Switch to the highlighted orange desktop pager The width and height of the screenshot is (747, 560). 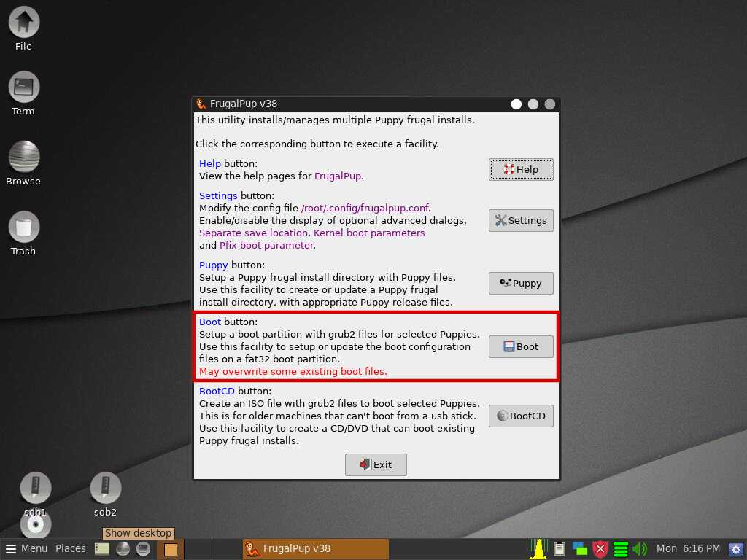pyautogui.click(x=170, y=549)
